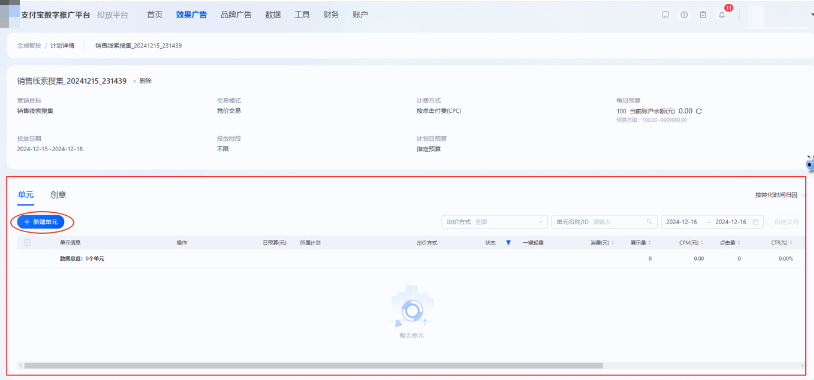Click the plan title 销售线索搜集_20241215_231439
Screen dimensions: 814x380
(x=72, y=81)
